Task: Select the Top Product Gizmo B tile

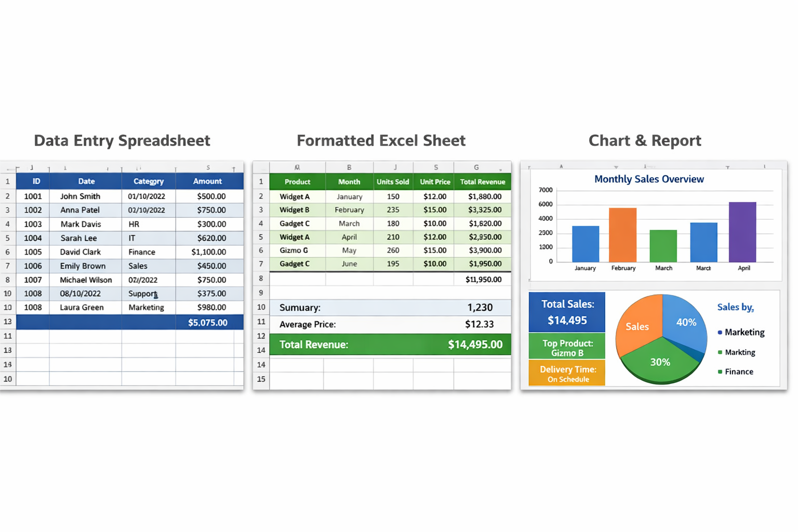Action: 567,348
